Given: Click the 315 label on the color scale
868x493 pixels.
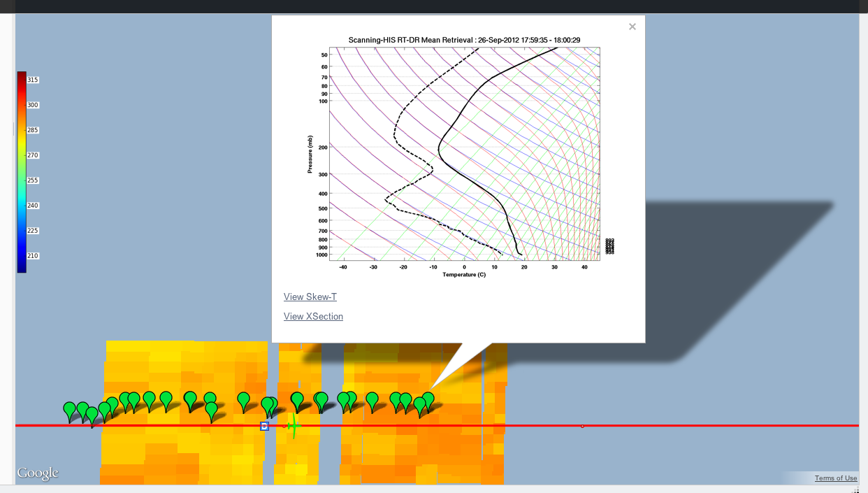Looking at the screenshot, I should point(33,80).
